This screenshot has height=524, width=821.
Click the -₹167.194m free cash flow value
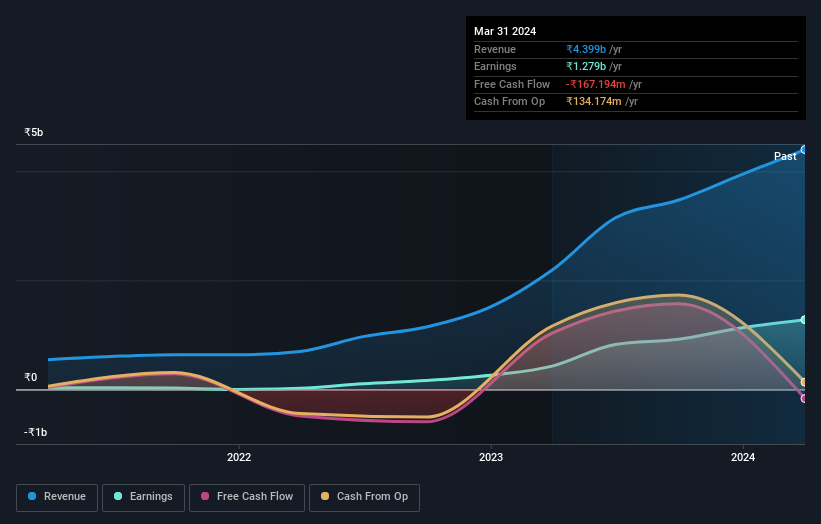tap(595, 84)
